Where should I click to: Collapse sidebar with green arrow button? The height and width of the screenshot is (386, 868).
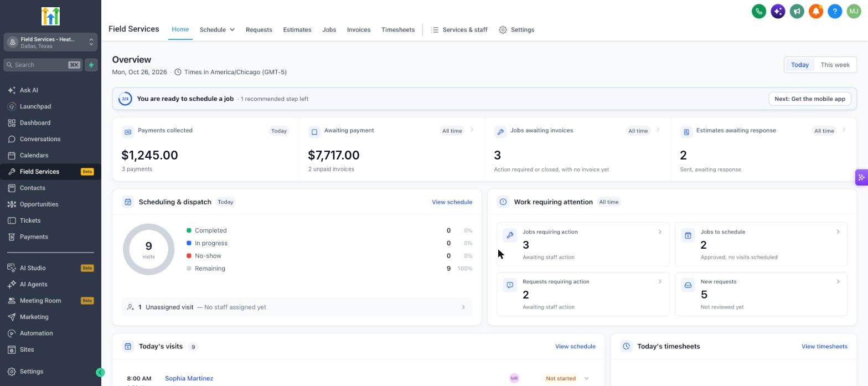click(100, 373)
